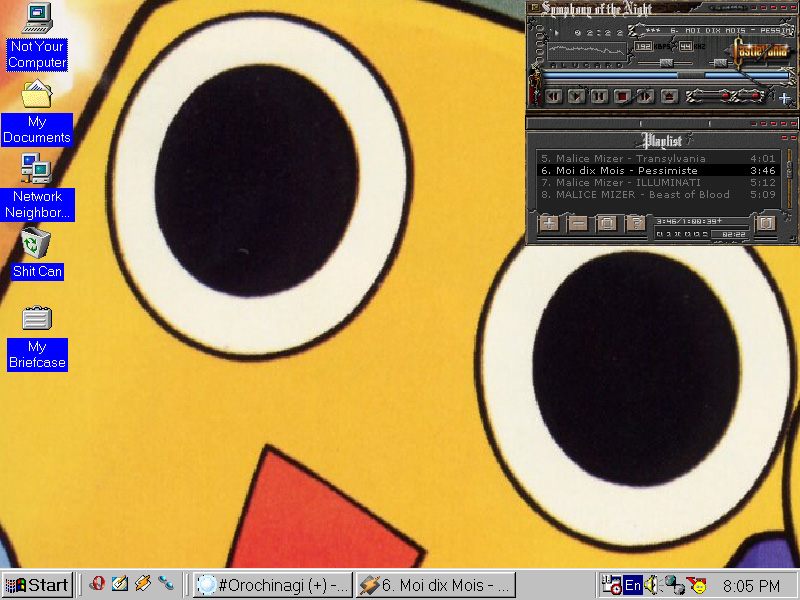Click the task scheduler tray icon
800x600 pixels.
pyautogui.click(x=611, y=585)
